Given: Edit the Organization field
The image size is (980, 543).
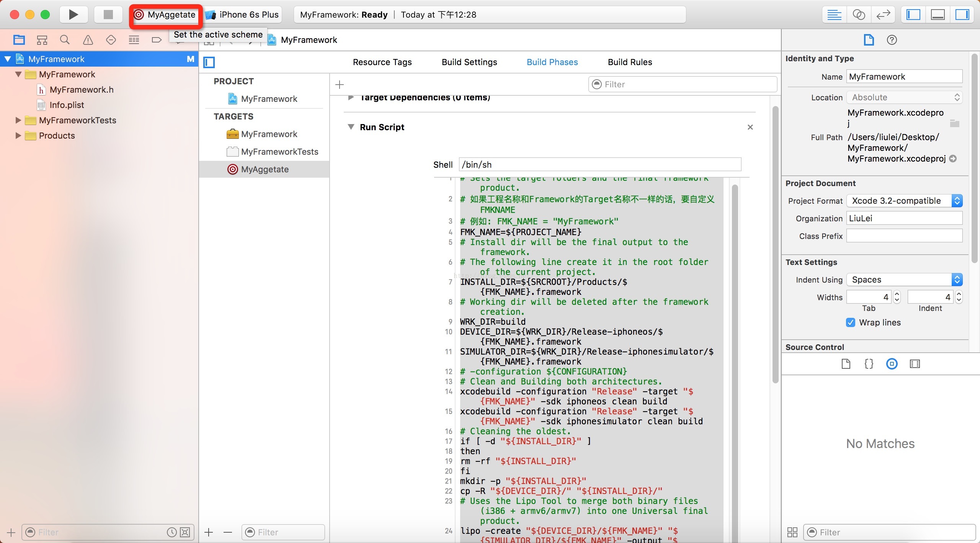Looking at the screenshot, I should pyautogui.click(x=904, y=218).
